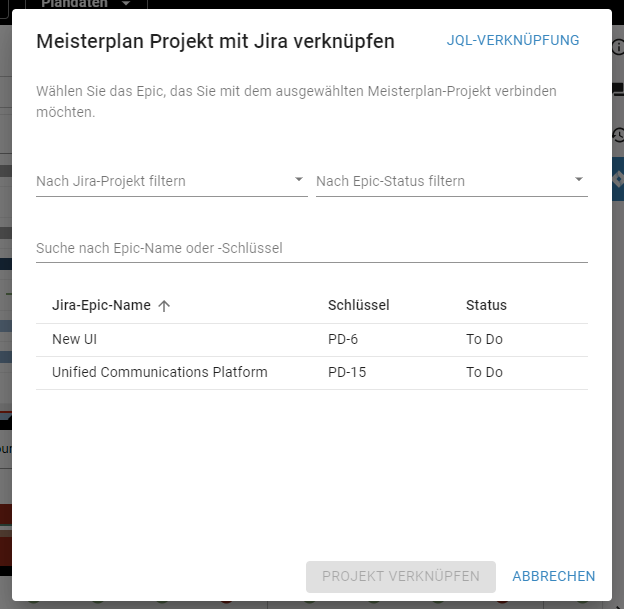The height and width of the screenshot is (609, 624).
Task: Open the JQL-VERKNÜPFUNG link
Action: point(513,40)
